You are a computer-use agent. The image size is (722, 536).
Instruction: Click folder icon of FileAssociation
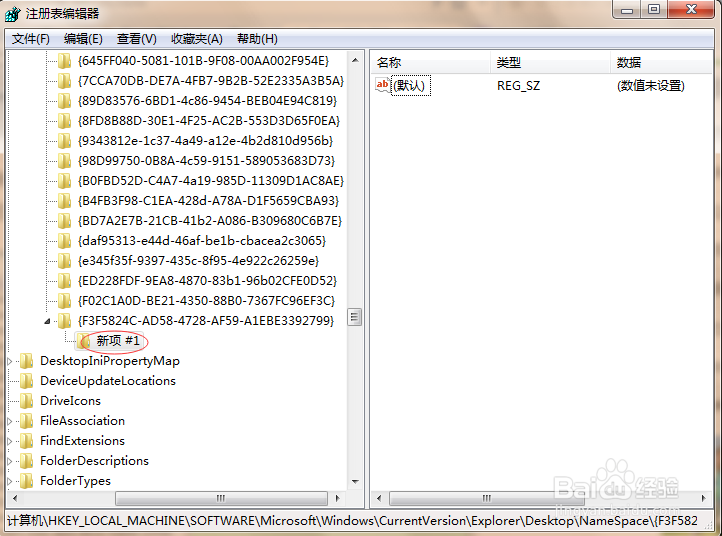(27, 421)
